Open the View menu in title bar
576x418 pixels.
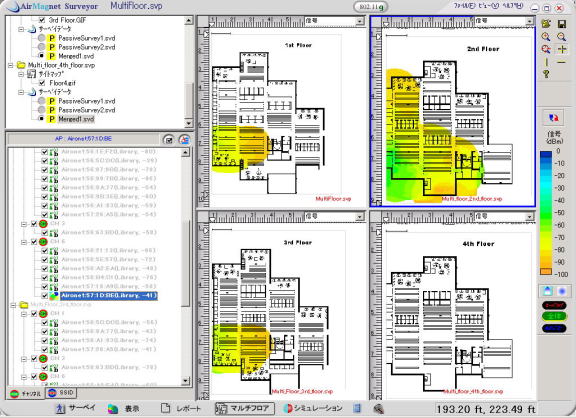click(489, 6)
